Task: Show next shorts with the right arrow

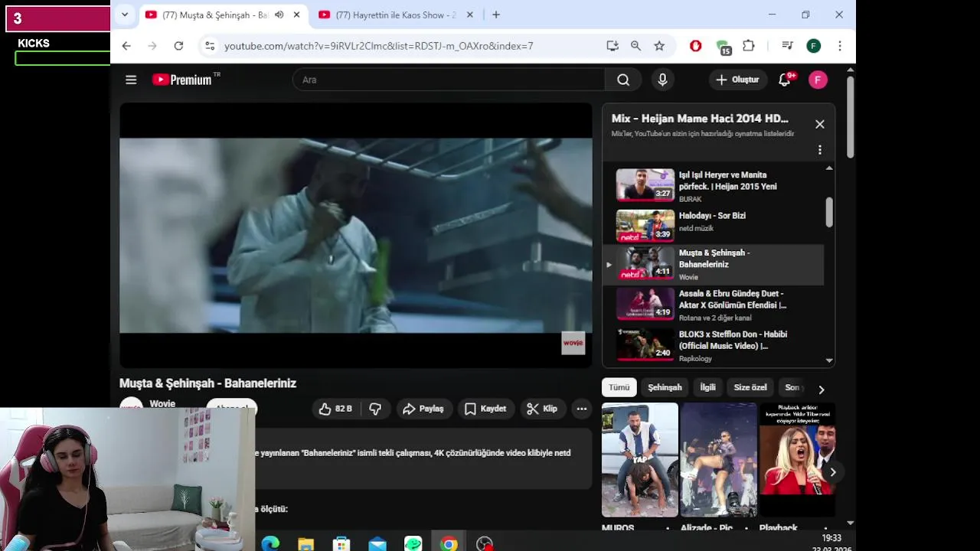Action: [x=833, y=472]
